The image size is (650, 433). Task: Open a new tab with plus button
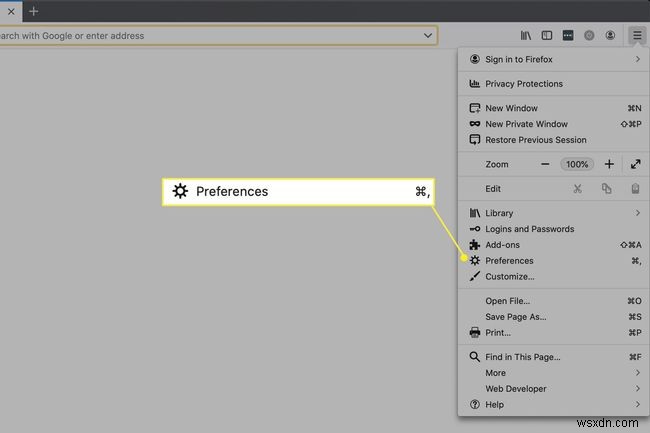click(34, 12)
